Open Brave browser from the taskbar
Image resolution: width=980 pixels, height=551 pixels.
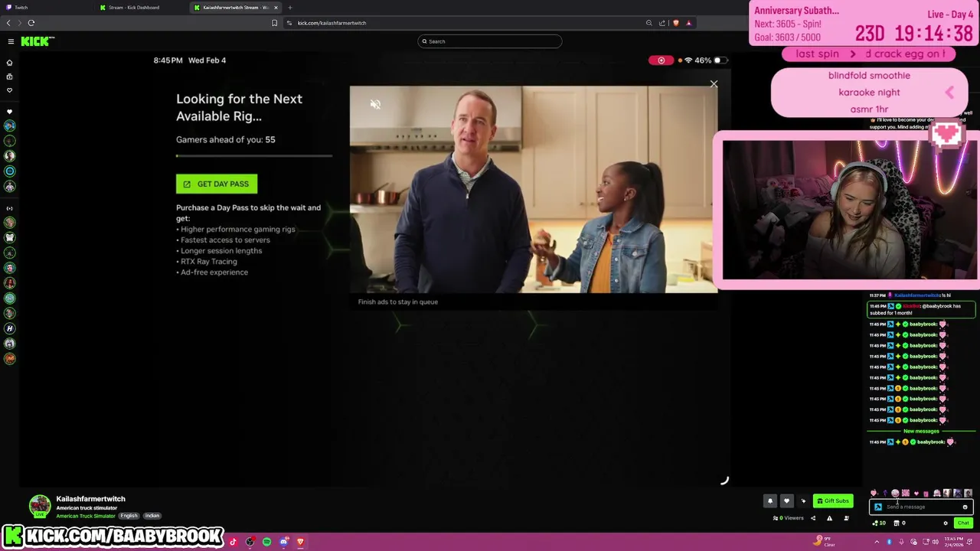point(300,542)
